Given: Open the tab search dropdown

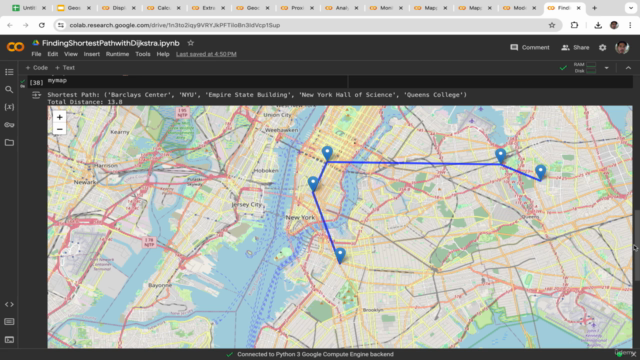Looking at the screenshot, I should [x=631, y=8].
